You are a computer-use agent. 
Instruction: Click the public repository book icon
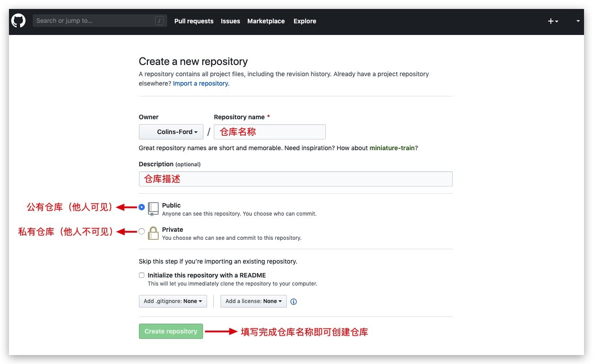click(153, 209)
